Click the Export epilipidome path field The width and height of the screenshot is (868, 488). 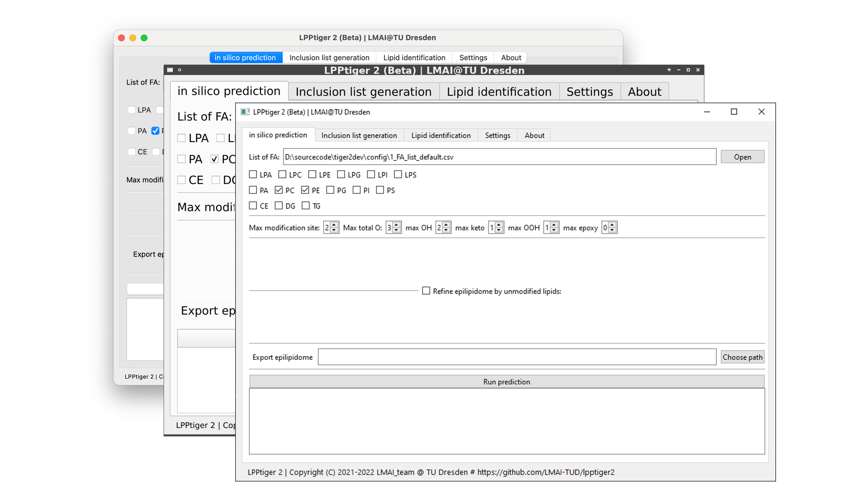(x=517, y=357)
